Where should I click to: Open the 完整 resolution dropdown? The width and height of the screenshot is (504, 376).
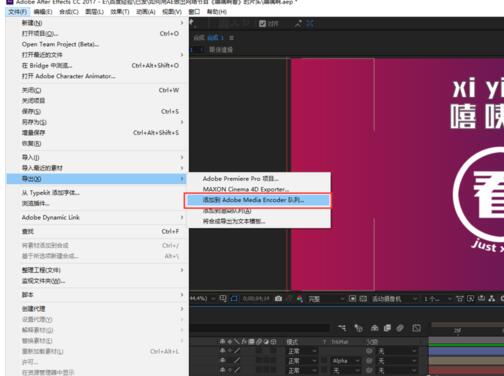(x=326, y=299)
